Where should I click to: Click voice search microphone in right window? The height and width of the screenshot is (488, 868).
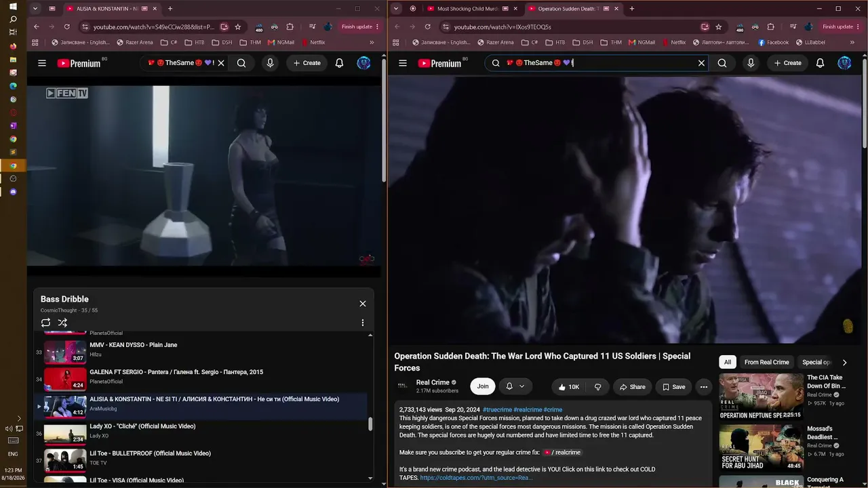(751, 63)
